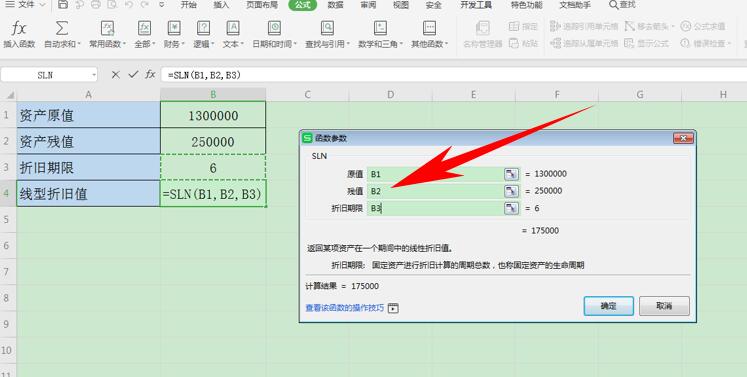The image size is (747, 377).
Task: Open the Date and Time (日期和时间) icon
Action: [274, 28]
